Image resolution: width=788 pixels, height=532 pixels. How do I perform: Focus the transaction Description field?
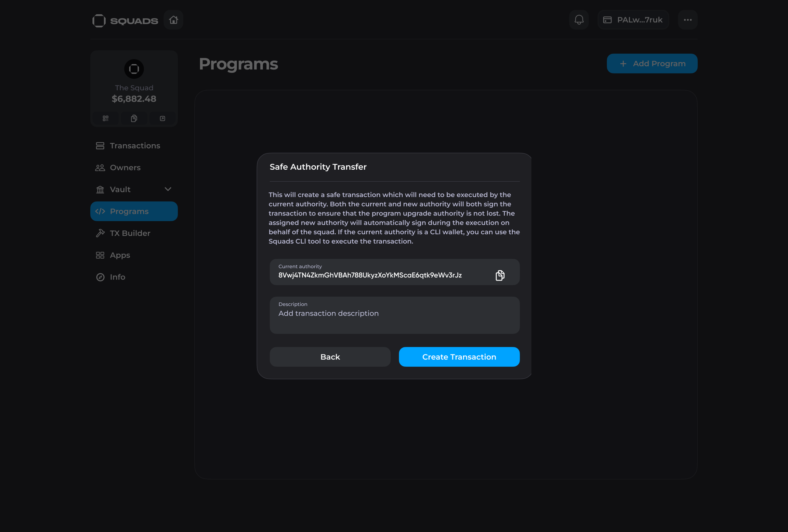tap(394, 318)
